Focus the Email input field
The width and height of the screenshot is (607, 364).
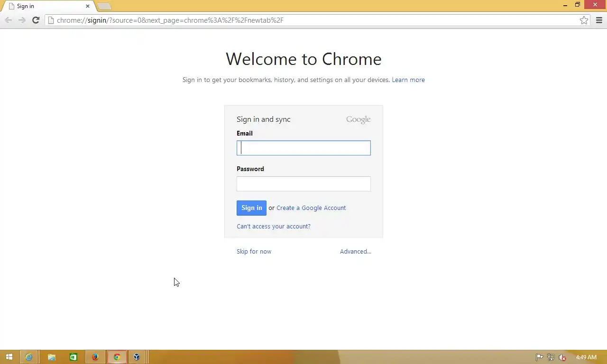(x=303, y=148)
